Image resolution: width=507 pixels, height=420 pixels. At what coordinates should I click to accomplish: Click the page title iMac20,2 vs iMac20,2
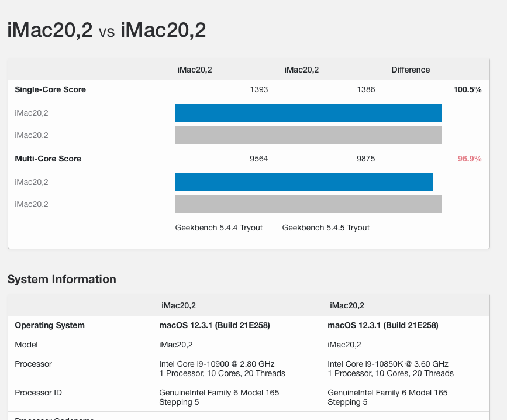[106, 30]
